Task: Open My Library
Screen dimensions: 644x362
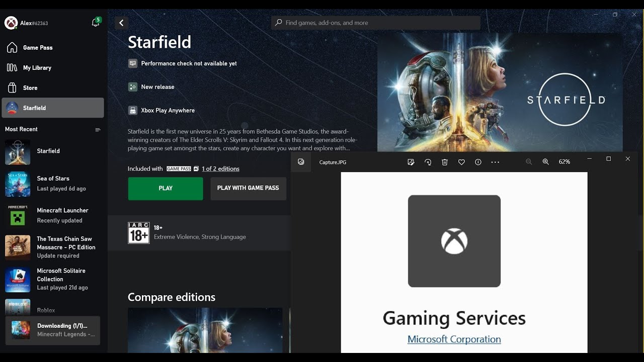Action: 53,67
